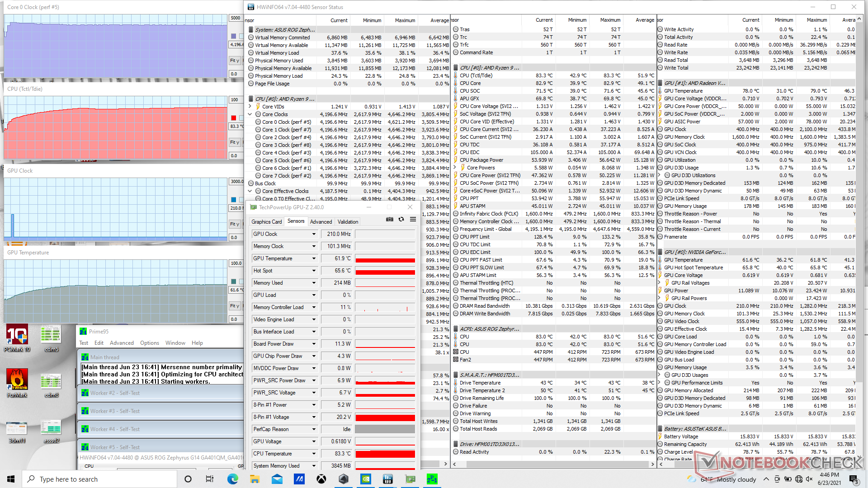This screenshot has height=488, width=868.
Task: Collapse the Core Clocks tree node
Action: coord(250,114)
